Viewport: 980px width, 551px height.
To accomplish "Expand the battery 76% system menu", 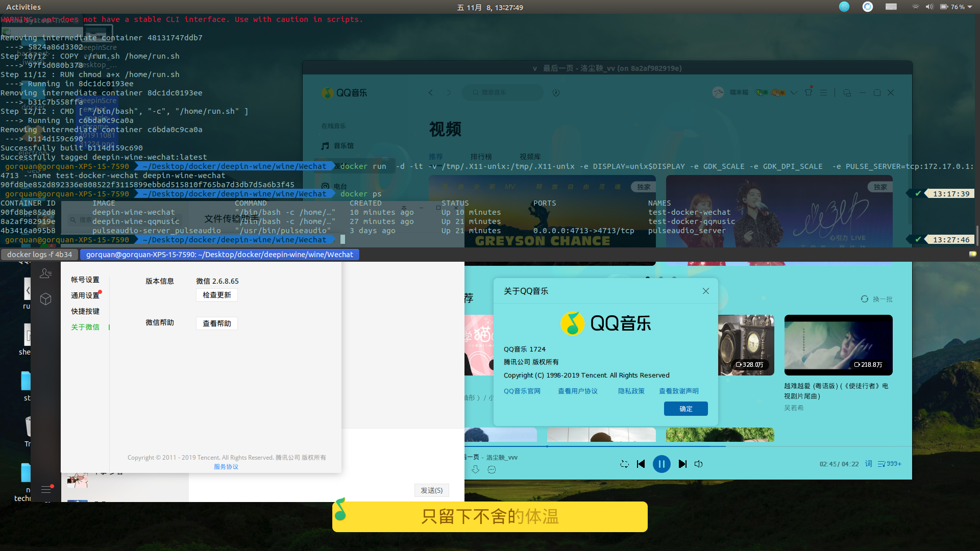I will tap(955, 7).
